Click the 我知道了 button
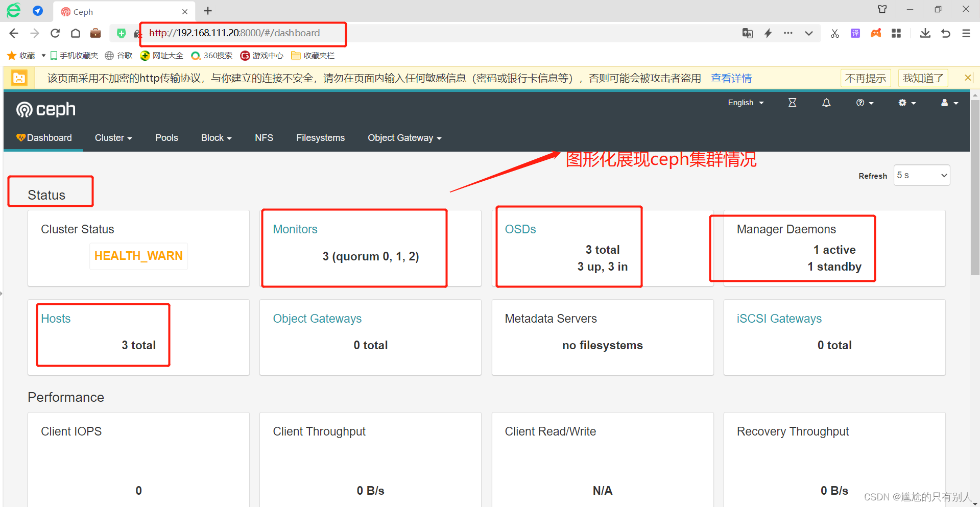 click(x=923, y=78)
